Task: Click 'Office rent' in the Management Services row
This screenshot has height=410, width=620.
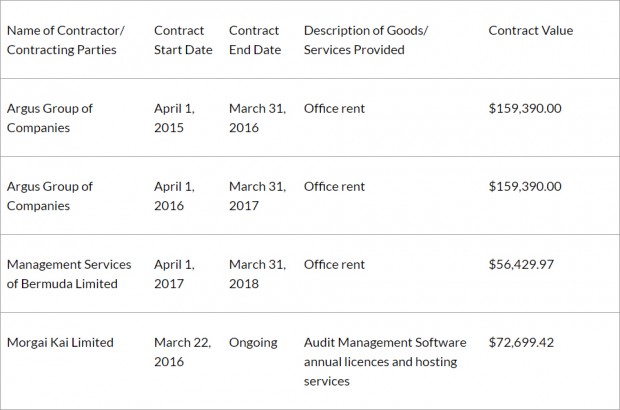Action: click(334, 264)
